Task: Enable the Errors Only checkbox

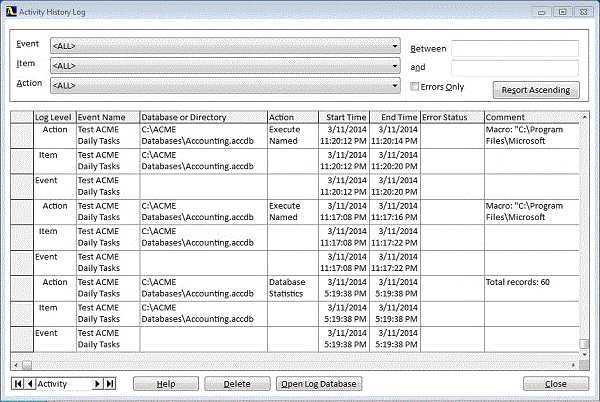Action: tap(414, 86)
